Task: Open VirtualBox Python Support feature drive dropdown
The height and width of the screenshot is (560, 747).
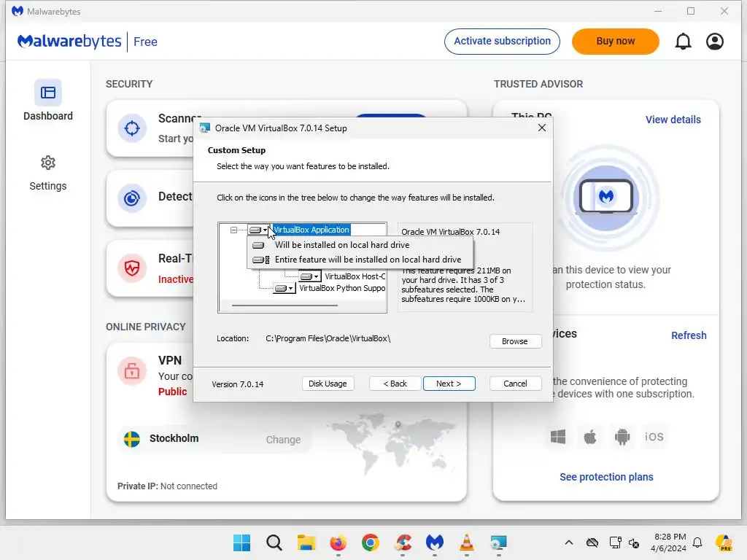Action: coord(285,288)
